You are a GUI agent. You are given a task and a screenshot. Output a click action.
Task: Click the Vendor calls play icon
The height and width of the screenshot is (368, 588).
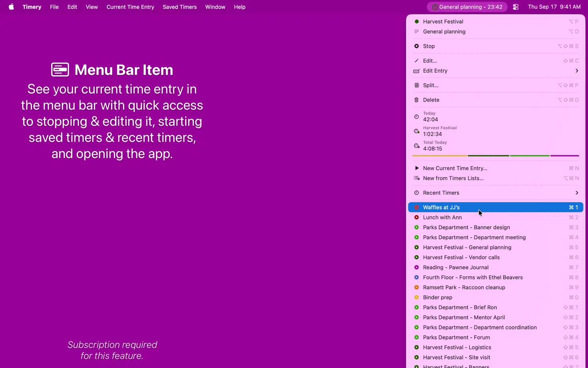point(416,257)
